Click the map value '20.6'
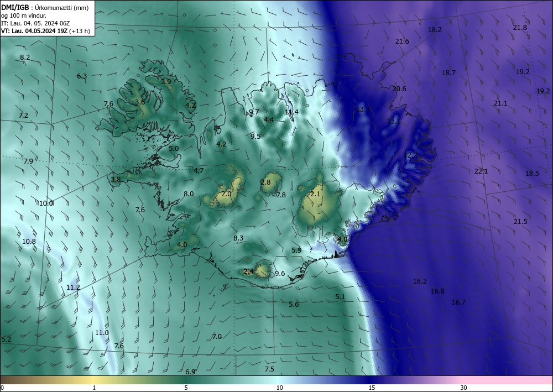The image size is (553, 392). [x=399, y=89]
